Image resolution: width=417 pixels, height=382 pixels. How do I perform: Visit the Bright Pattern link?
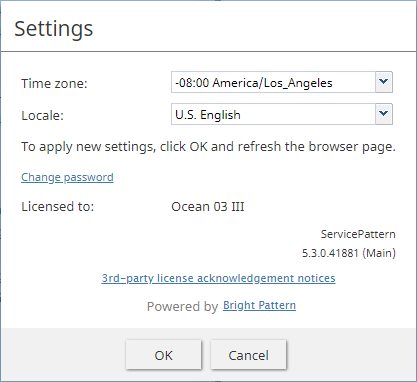click(259, 305)
